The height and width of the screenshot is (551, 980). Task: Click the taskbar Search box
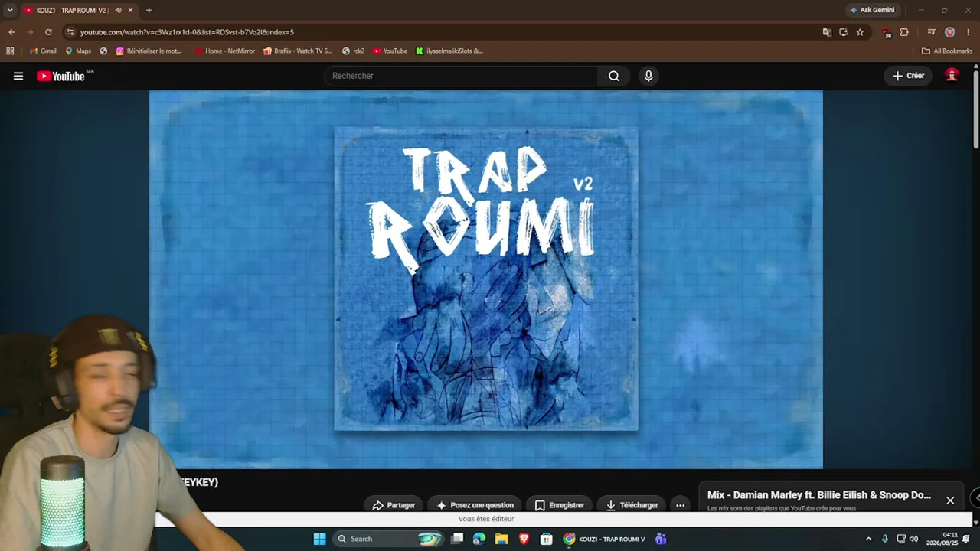pos(390,539)
